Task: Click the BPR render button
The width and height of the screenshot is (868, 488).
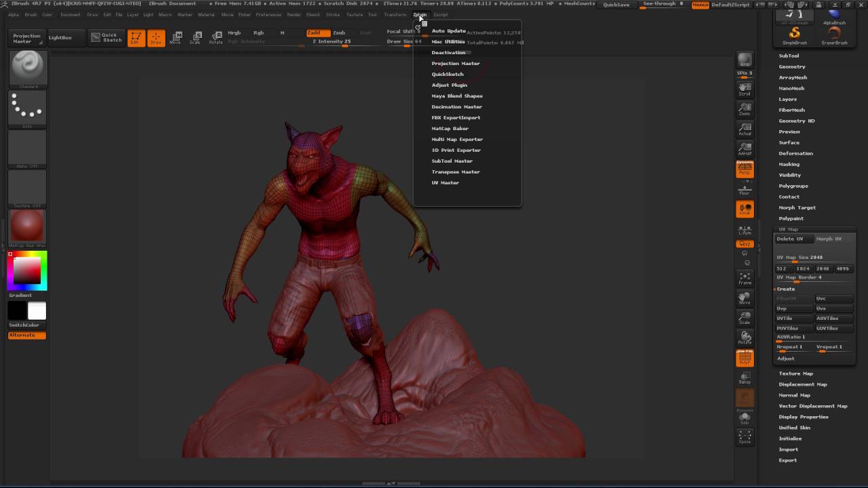Action: [745, 60]
